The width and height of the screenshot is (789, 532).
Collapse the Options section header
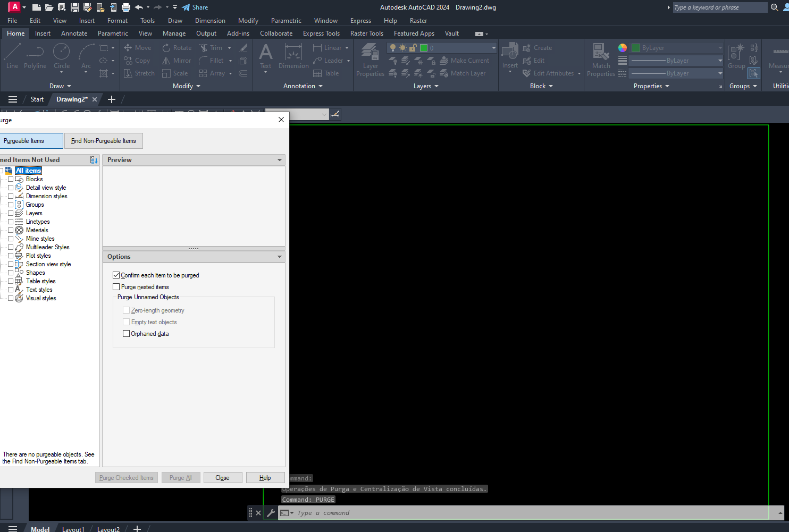(x=279, y=257)
